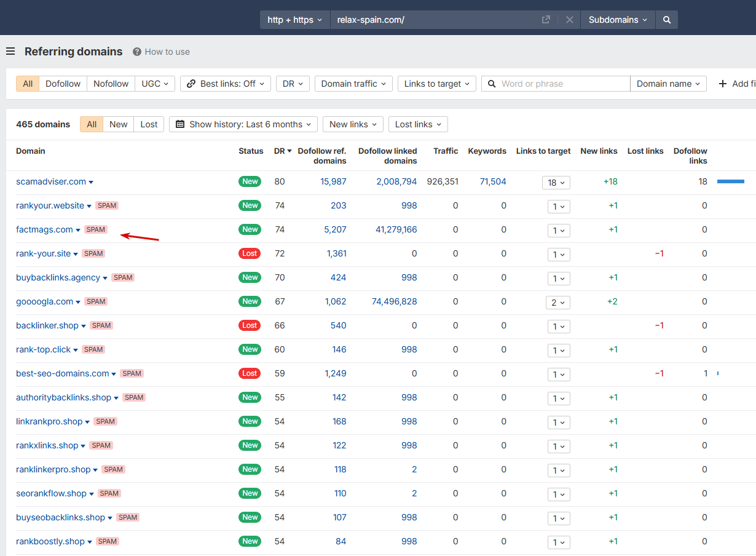Click the blue dofollow links bar for scamadviser.com
Viewport: 756px width, 556px height.
click(731, 181)
